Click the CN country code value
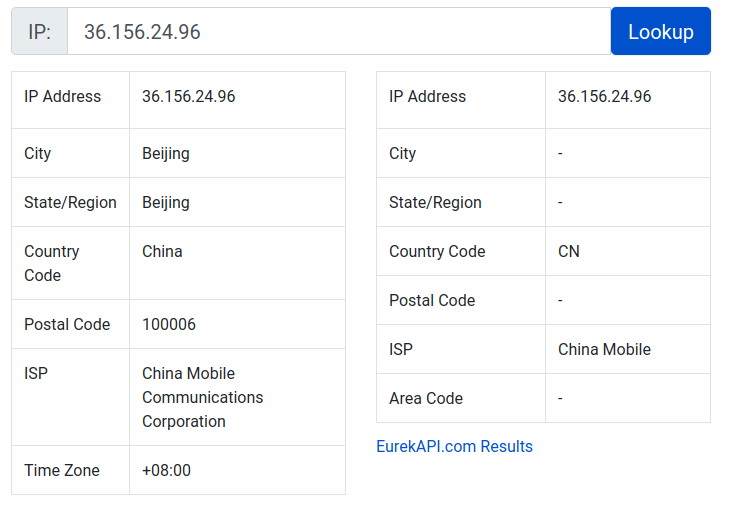 point(568,252)
